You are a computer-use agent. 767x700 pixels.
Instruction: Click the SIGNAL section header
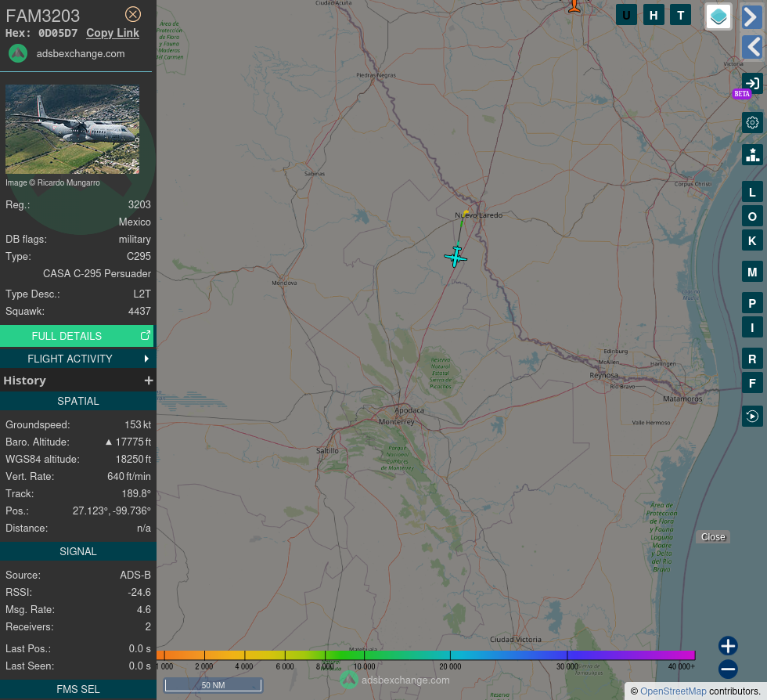[77, 551]
